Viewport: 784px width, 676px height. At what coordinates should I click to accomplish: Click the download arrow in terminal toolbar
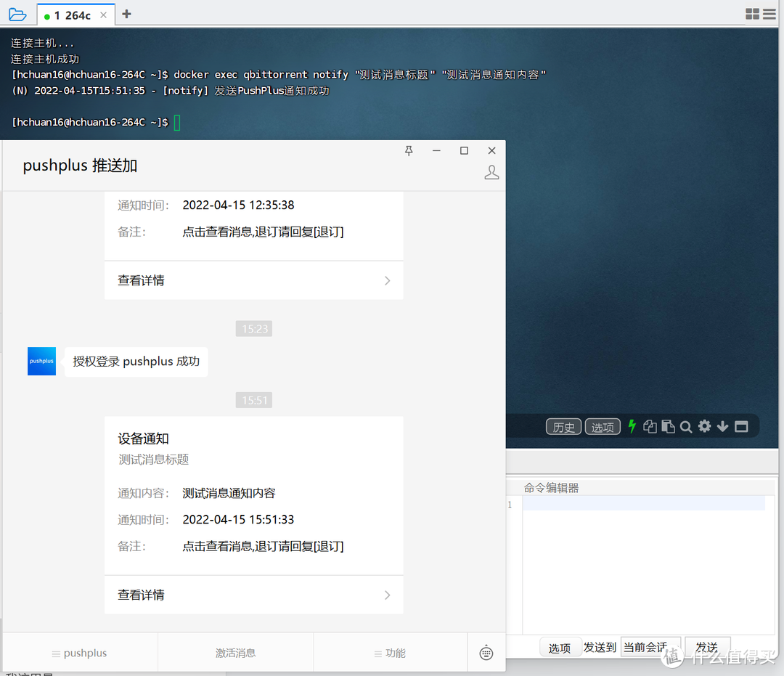pyautogui.click(x=722, y=426)
